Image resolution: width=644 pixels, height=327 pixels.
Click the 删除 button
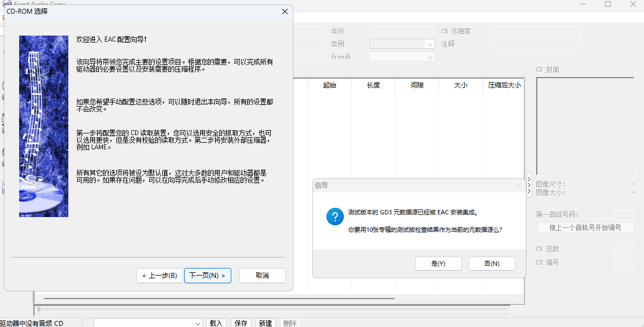[x=290, y=323]
